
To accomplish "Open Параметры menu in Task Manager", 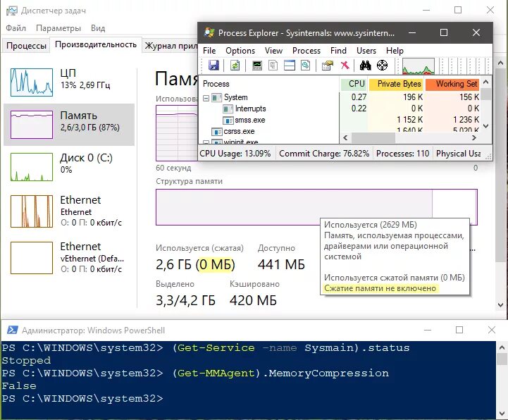I will tap(58, 28).
